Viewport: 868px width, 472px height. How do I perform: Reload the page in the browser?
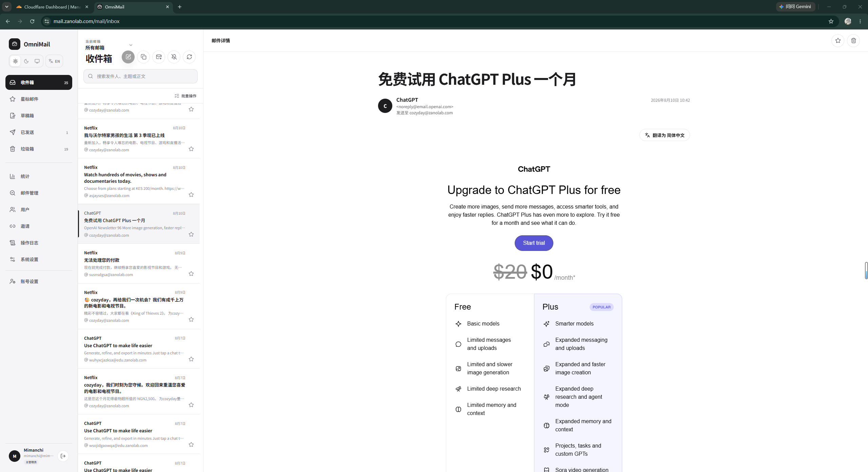(x=32, y=21)
